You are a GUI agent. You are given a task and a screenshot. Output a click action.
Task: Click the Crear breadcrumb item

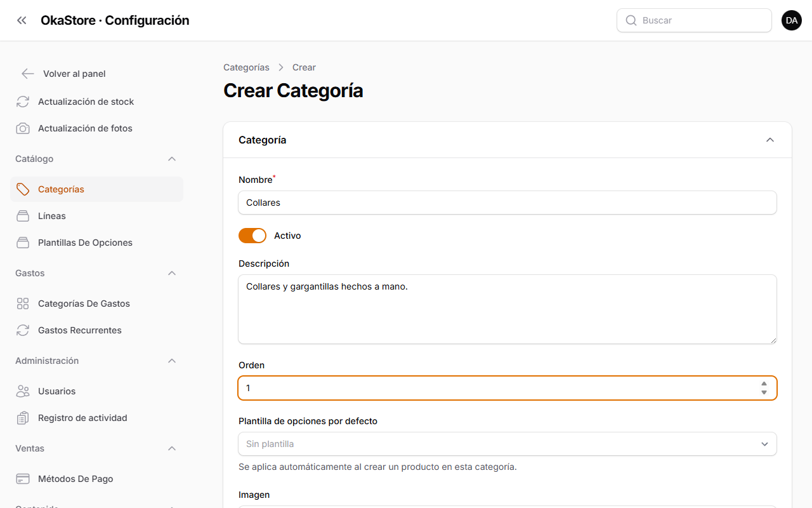[x=304, y=67]
